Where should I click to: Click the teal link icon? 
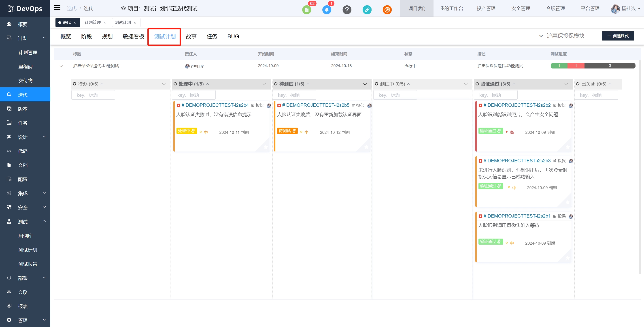tap(367, 10)
